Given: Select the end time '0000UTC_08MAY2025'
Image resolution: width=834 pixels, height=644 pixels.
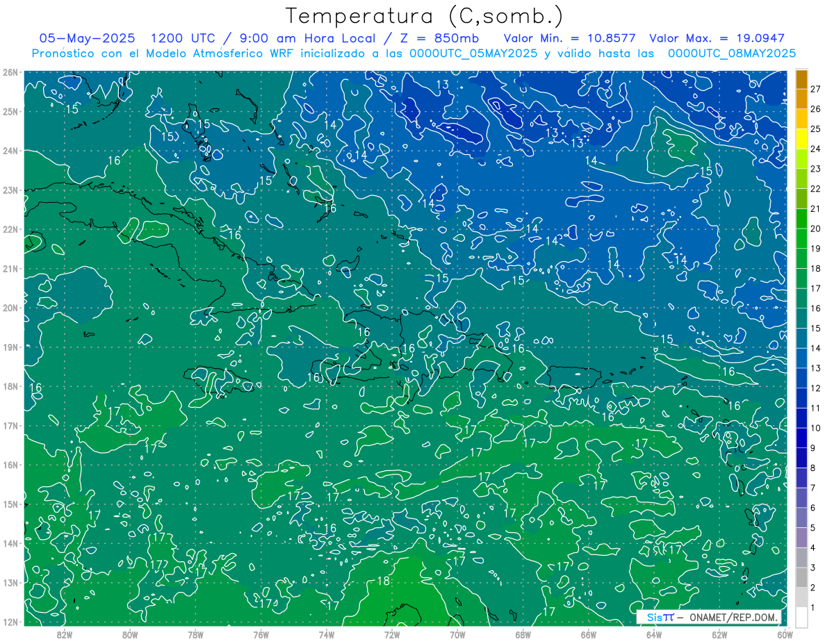Looking at the screenshot, I should pos(732,53).
